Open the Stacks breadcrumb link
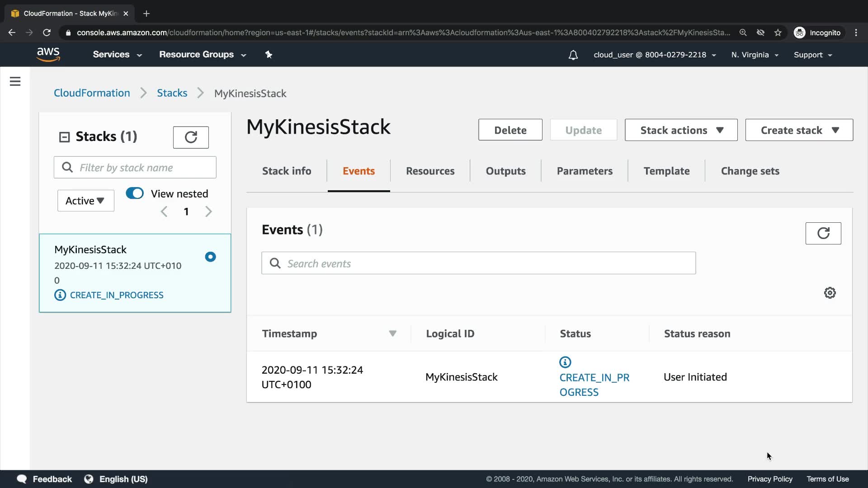The height and width of the screenshot is (488, 868). [x=172, y=93]
